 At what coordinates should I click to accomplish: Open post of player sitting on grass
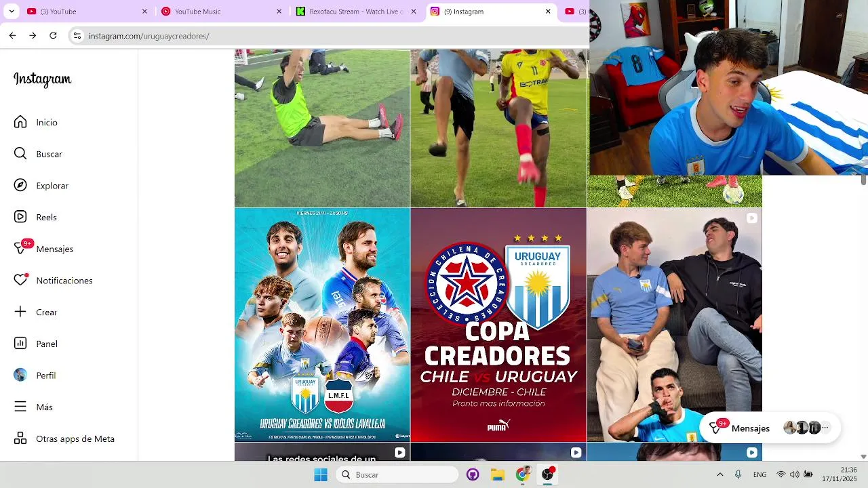322,128
